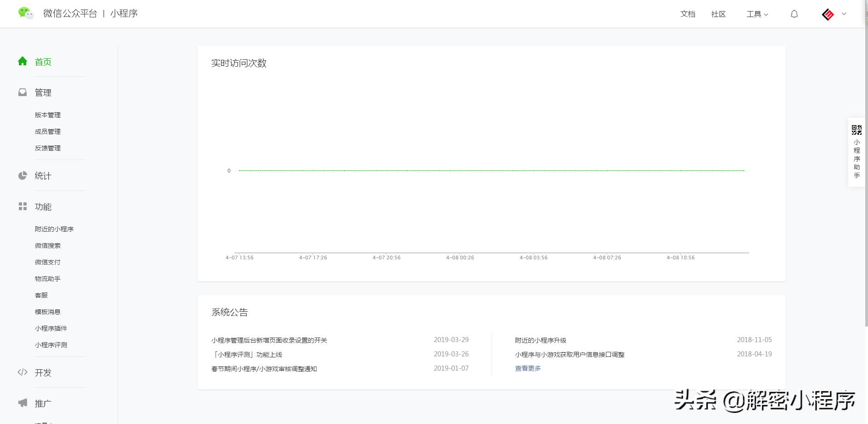The height and width of the screenshot is (424, 868).
Task: Click the date 2019-03-29
Action: 451,340
